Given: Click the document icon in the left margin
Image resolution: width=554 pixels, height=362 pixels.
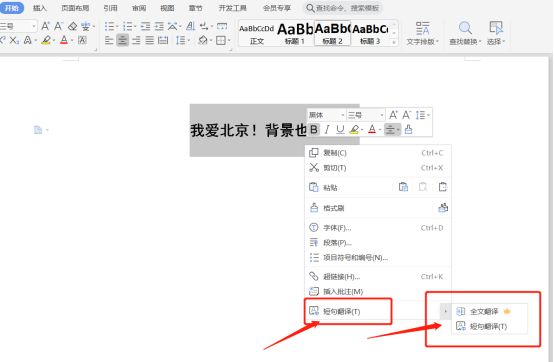Looking at the screenshot, I should tap(38, 130).
